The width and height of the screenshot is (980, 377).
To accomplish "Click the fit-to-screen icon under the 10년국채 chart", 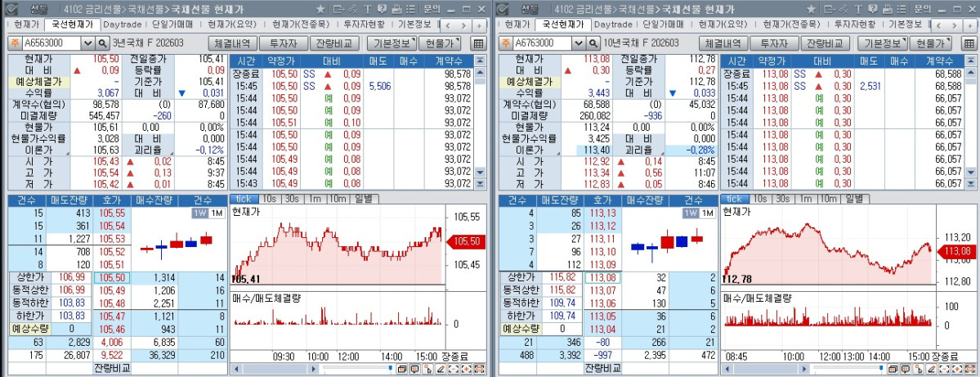I will tap(970, 369).
